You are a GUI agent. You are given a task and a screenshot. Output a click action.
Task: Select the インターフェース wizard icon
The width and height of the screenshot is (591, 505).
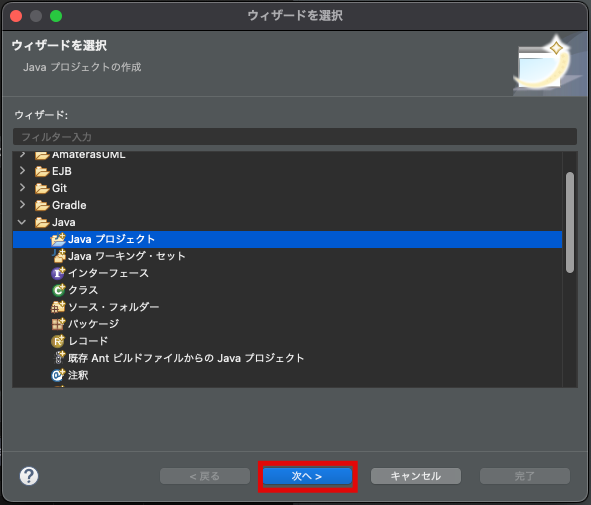pos(58,273)
